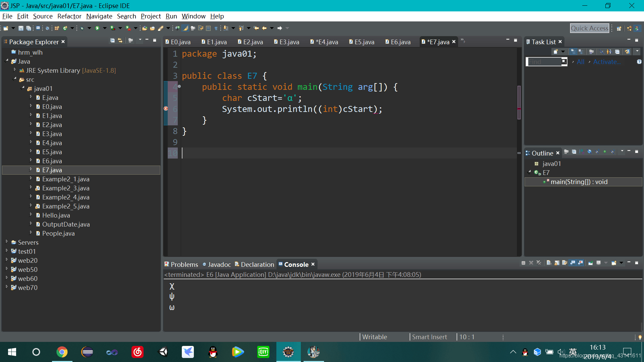
Task: Toggle Scroll Lock in Console toolbar
Action: (x=557, y=263)
